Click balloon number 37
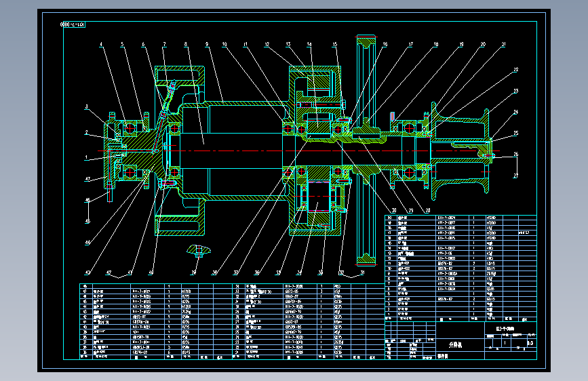Viewport: 588px width, 381px height. point(236,273)
